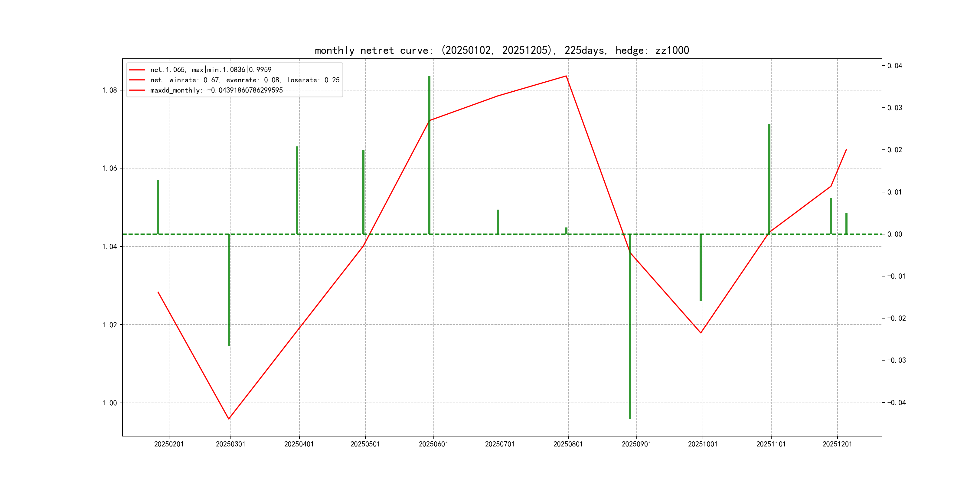
Task: Click the -0.04 right axis label
Action: pyautogui.click(x=896, y=403)
